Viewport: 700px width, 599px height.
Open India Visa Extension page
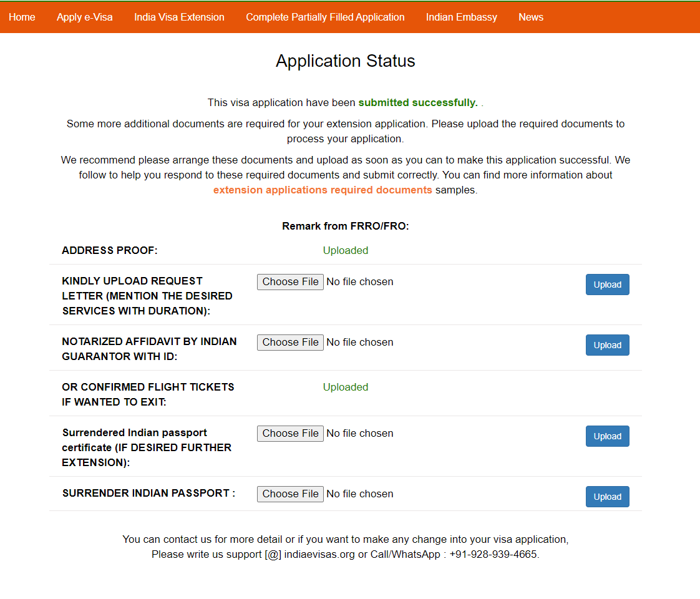pos(179,17)
